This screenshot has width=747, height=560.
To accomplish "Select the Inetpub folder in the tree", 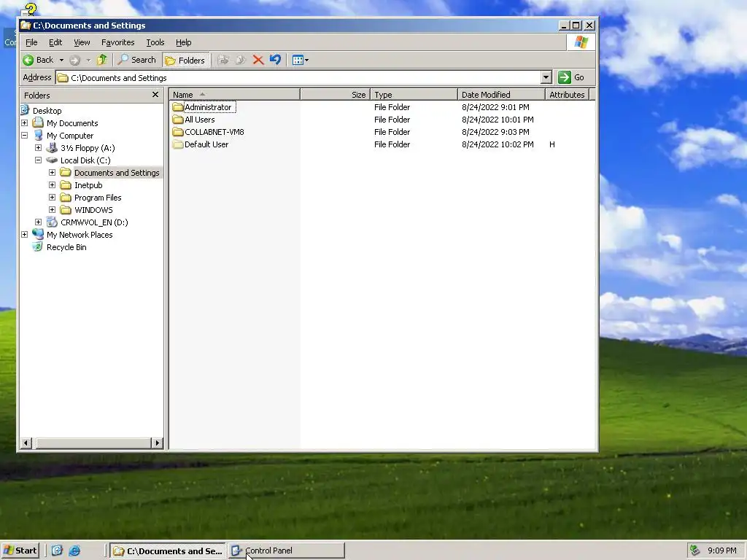I will click(88, 185).
